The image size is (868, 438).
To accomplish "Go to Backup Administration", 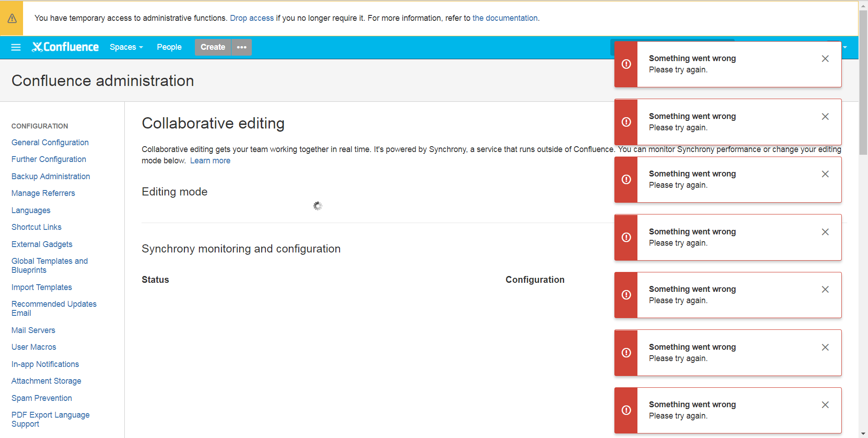I will (x=51, y=176).
